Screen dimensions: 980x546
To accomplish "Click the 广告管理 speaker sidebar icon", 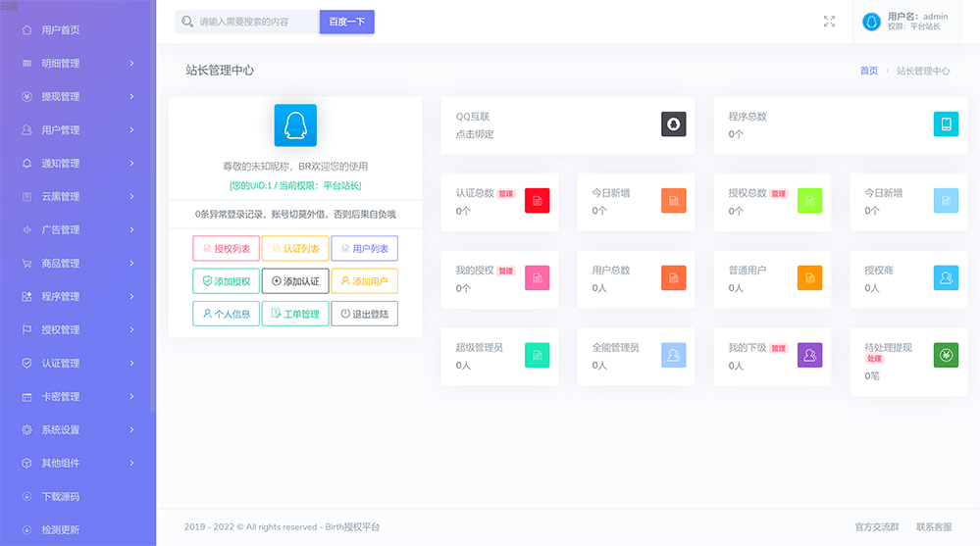I will tap(26, 230).
